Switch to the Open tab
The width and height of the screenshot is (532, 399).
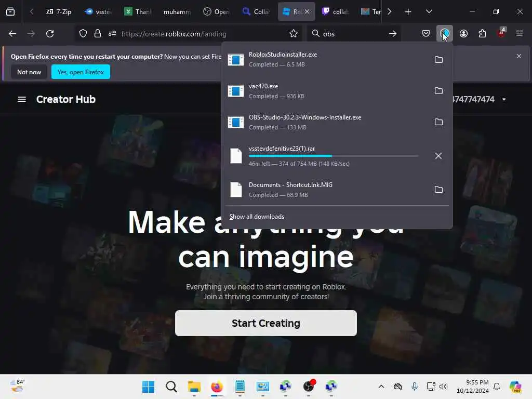tap(217, 11)
